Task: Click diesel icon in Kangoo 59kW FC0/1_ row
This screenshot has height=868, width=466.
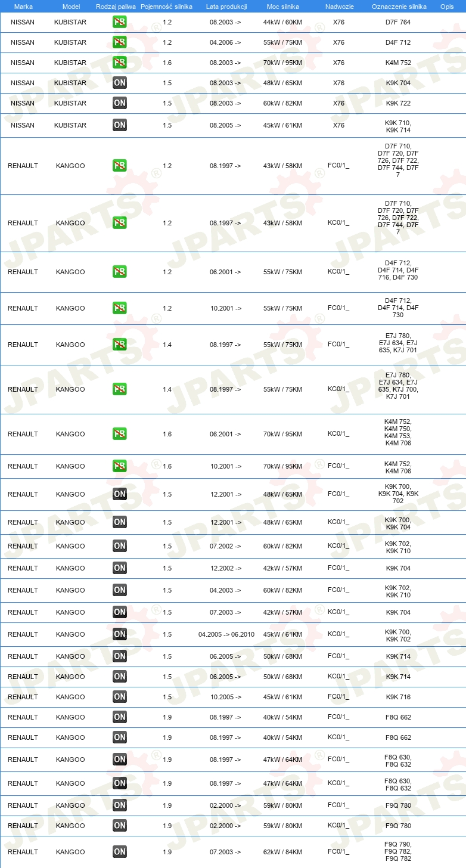Action: pyautogui.click(x=120, y=805)
